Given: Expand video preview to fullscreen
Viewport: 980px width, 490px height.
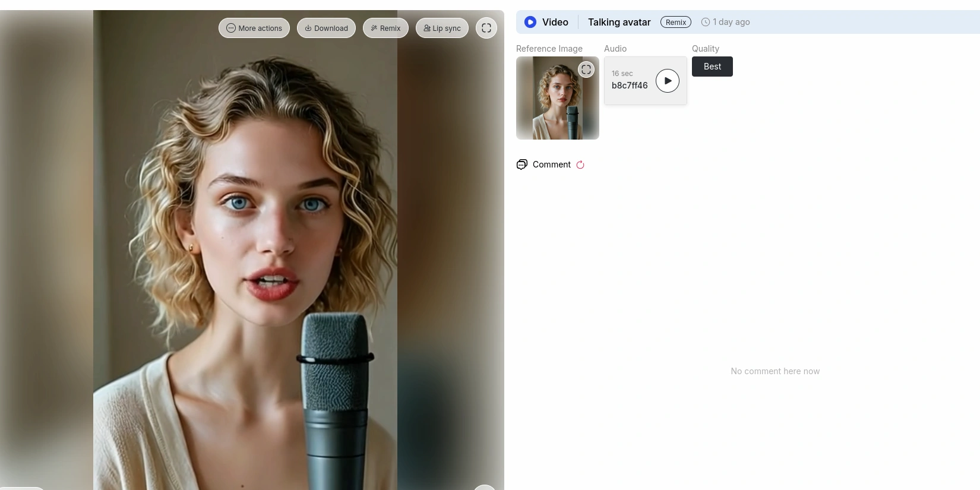Looking at the screenshot, I should click(486, 28).
